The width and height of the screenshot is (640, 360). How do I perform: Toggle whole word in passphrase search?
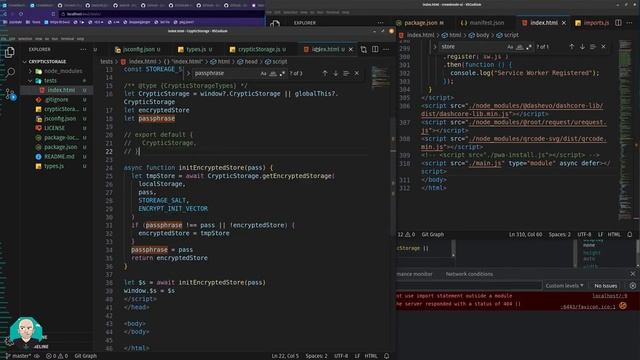pos(273,73)
